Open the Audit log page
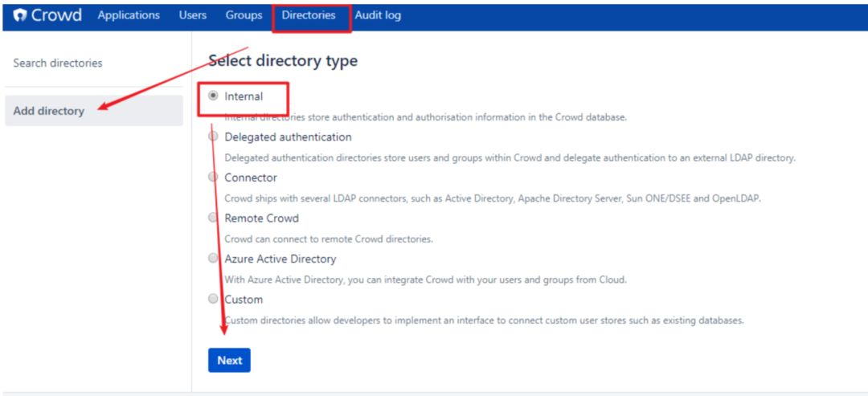 378,15
